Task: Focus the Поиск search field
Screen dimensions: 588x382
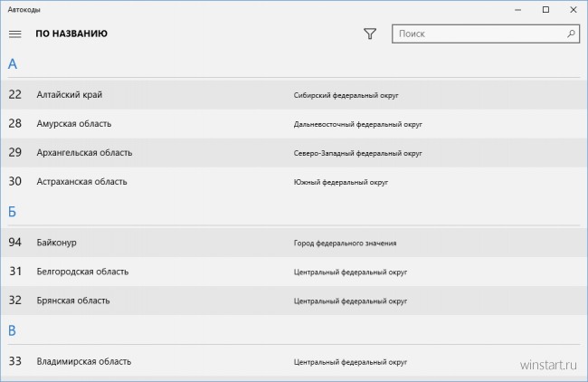Action: [x=486, y=33]
